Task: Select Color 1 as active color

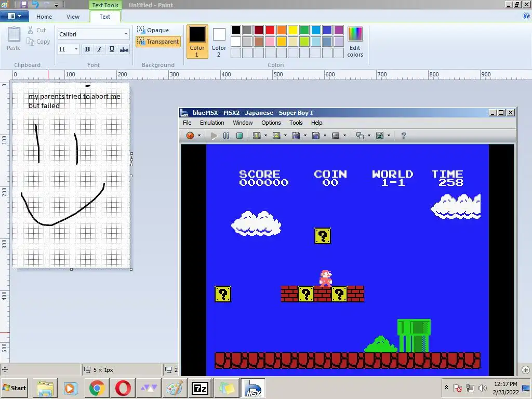Action: click(x=197, y=42)
